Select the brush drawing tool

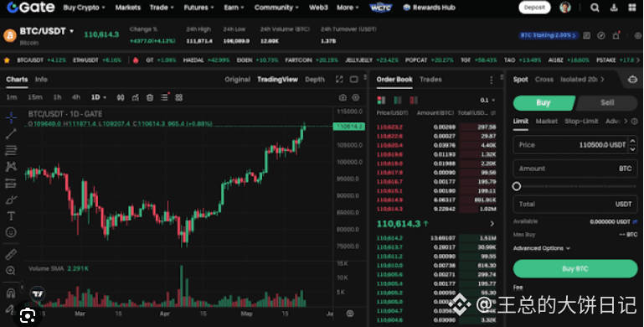11,200
